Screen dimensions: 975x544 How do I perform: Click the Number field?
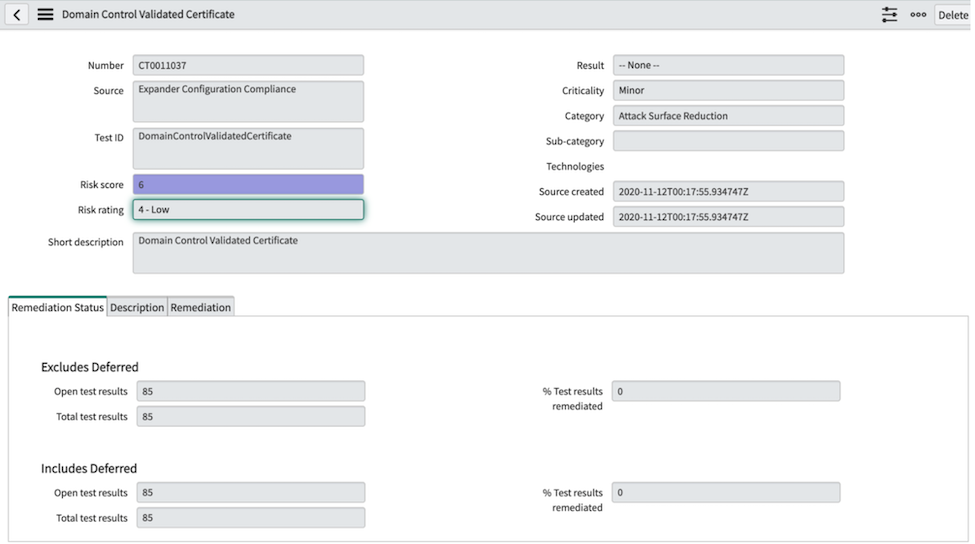pos(248,65)
